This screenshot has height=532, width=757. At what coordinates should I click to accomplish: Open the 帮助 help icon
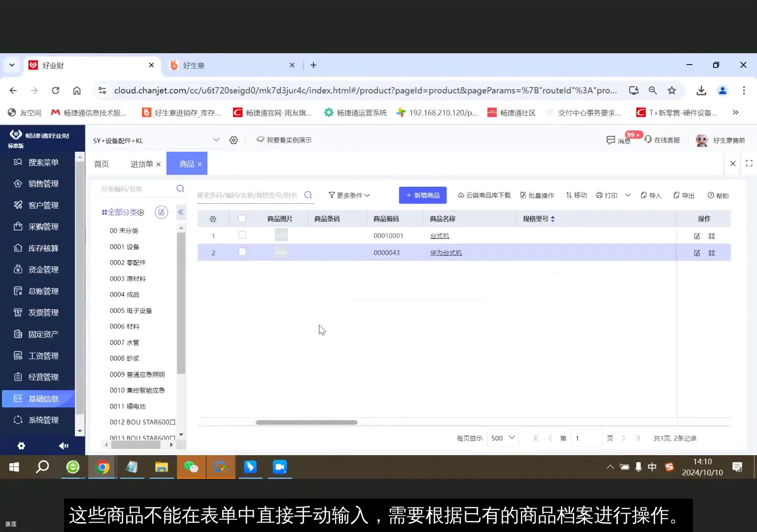pyautogui.click(x=718, y=195)
